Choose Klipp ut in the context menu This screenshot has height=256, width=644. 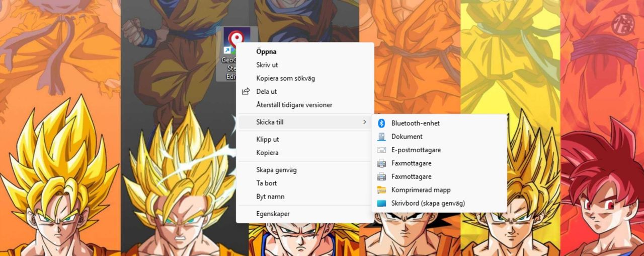pos(305,139)
